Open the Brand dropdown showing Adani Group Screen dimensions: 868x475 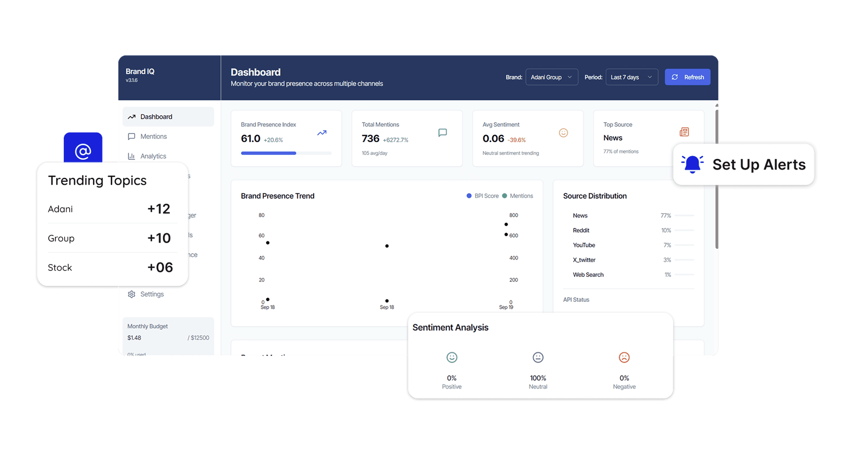(552, 77)
